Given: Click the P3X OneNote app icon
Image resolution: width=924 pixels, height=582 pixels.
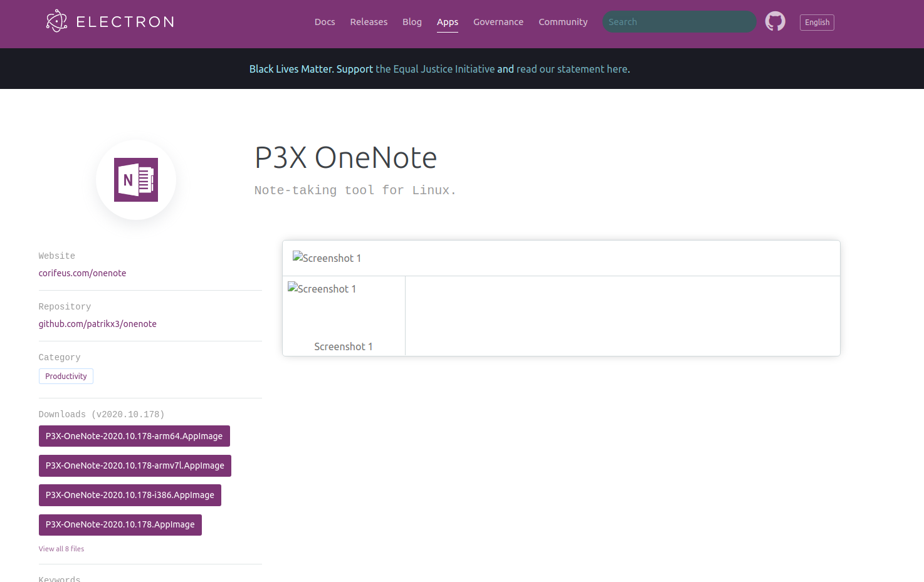Looking at the screenshot, I should 135,180.
